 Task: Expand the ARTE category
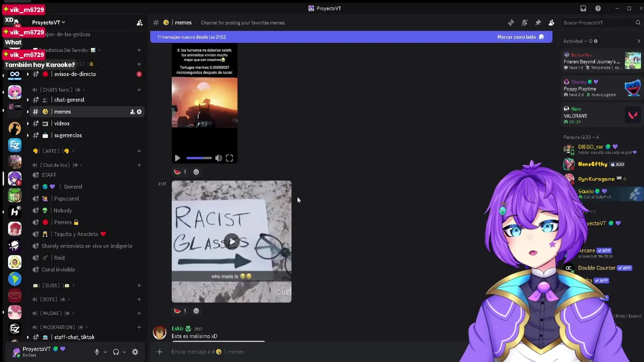point(53,151)
